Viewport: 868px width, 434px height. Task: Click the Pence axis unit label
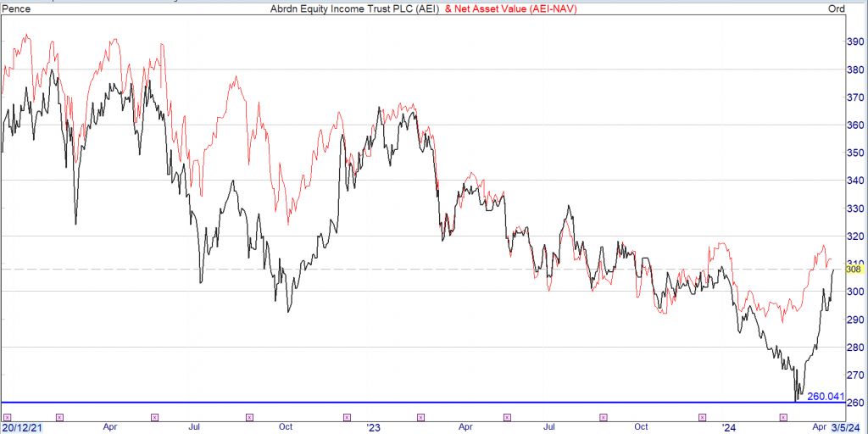(16, 8)
